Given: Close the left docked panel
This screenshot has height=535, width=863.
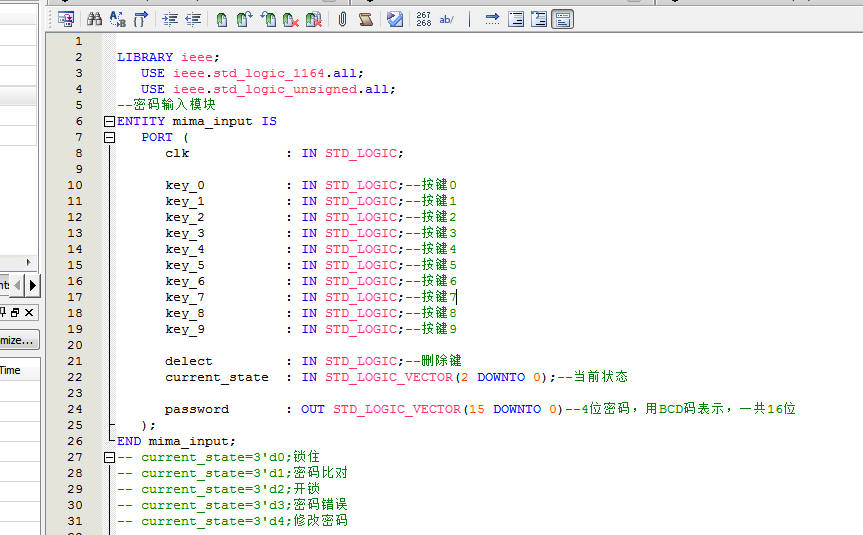Looking at the screenshot, I should [x=29, y=313].
